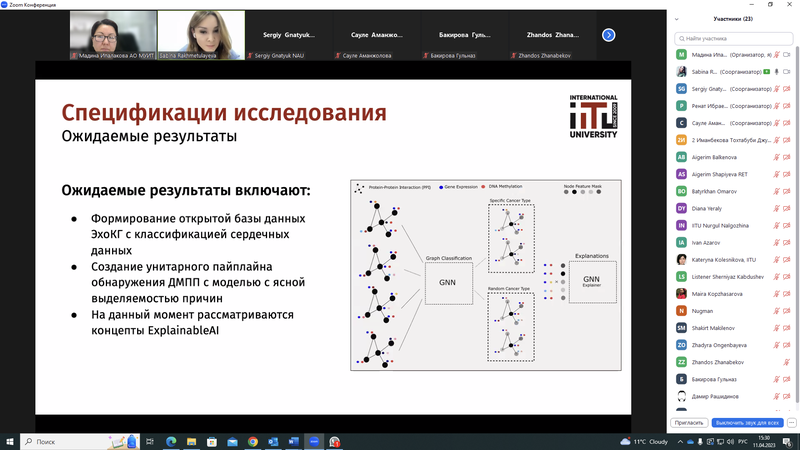Open the more options ellipsis in participants panel

[791, 422]
